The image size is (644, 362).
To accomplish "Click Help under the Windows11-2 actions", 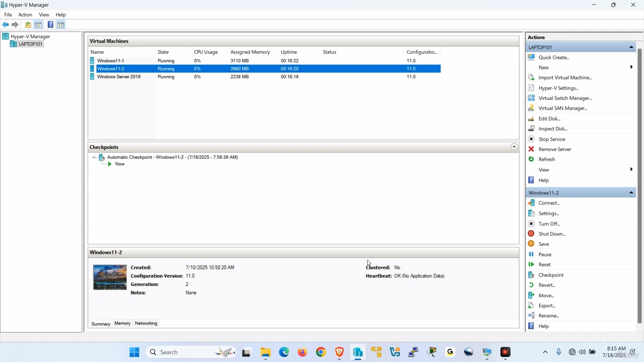I will (543, 326).
